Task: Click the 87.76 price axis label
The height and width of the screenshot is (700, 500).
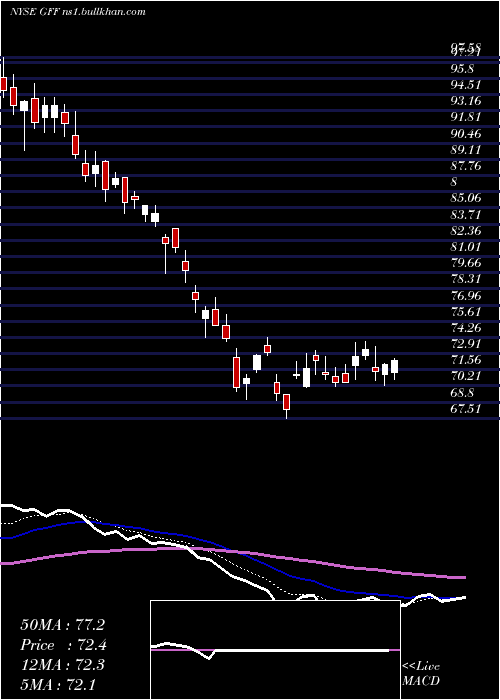Action: click(466, 166)
